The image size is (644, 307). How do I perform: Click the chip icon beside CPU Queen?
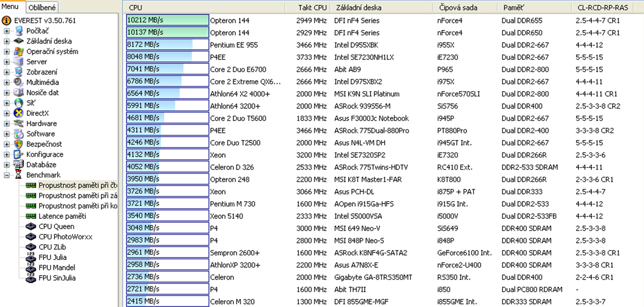pos(31,226)
